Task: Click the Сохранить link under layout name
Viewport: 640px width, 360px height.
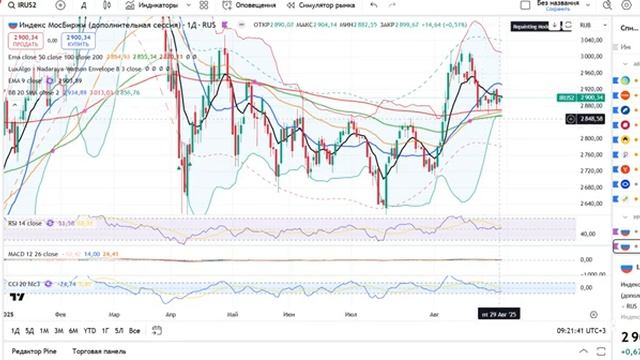Action: click(558, 9)
